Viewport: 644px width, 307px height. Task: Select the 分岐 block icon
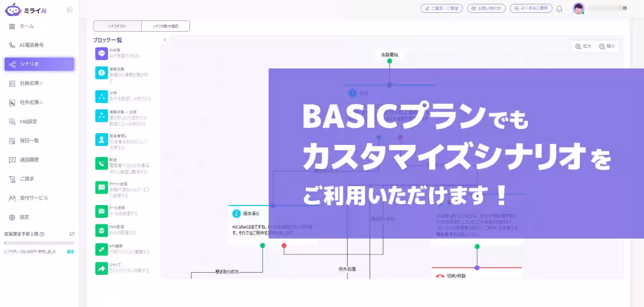coord(101,97)
